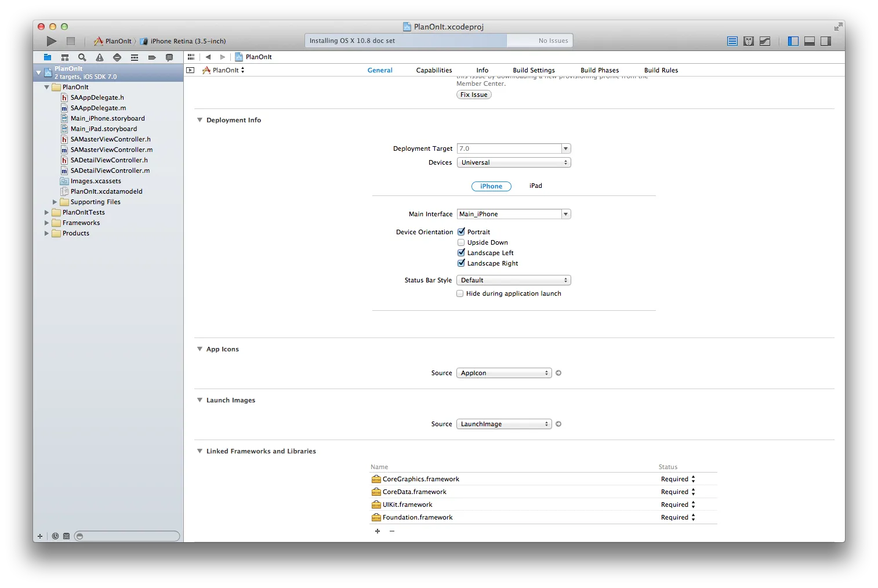Toggle the Utilities pane visibility

click(x=826, y=41)
